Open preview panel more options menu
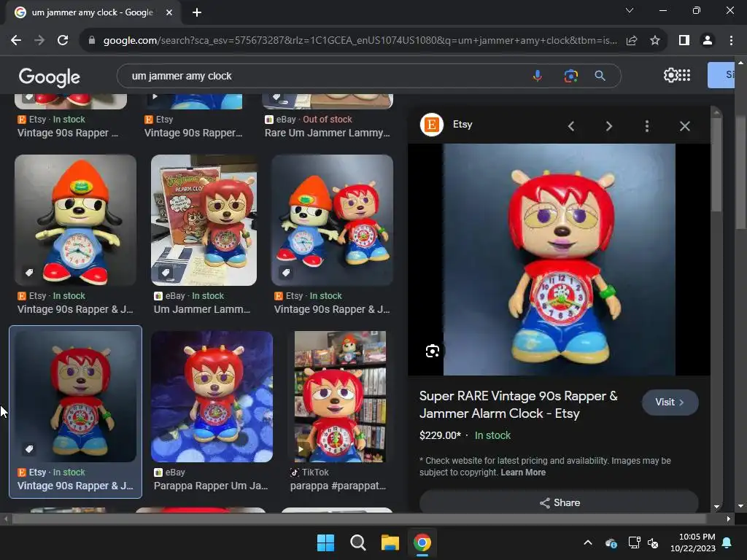 pyautogui.click(x=646, y=126)
